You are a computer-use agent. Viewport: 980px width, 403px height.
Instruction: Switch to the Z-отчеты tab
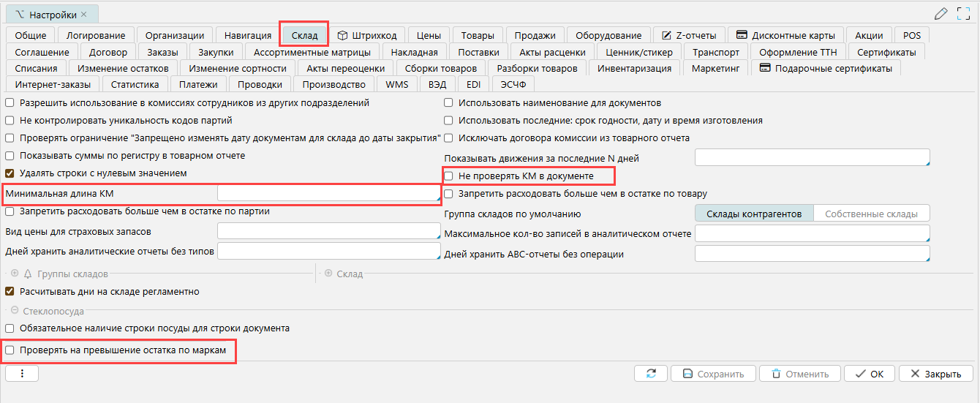690,35
